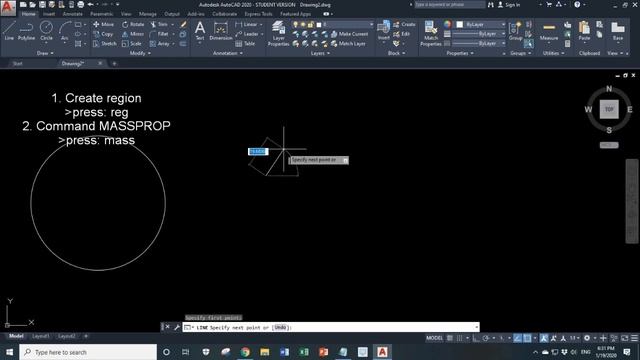
Task: Select the Fillet tool
Action: [x=159, y=34]
